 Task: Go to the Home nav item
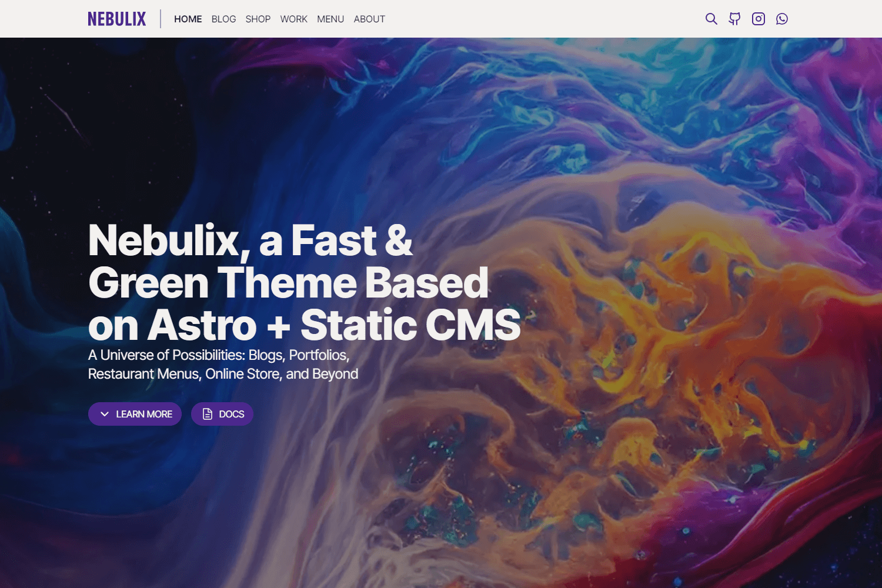tap(188, 19)
